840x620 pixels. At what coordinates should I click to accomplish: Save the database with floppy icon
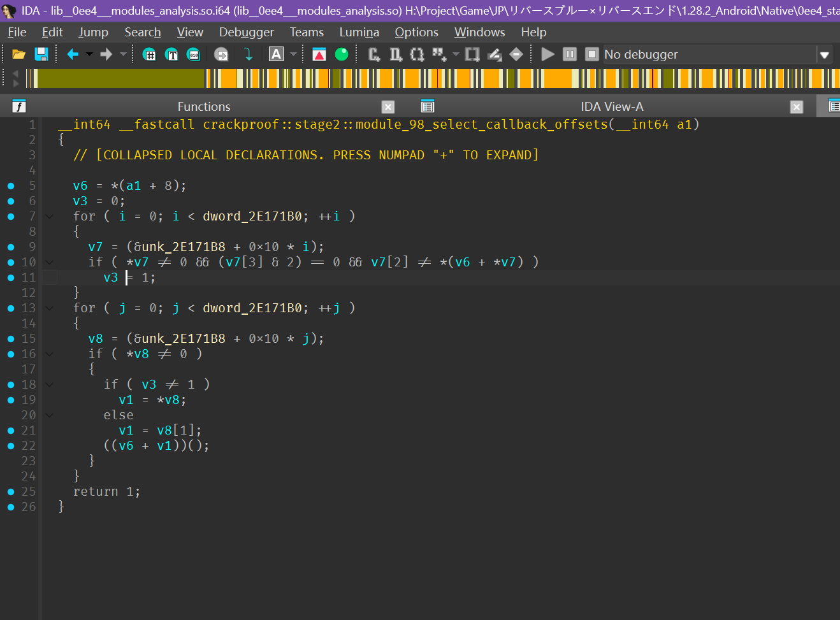(x=41, y=55)
